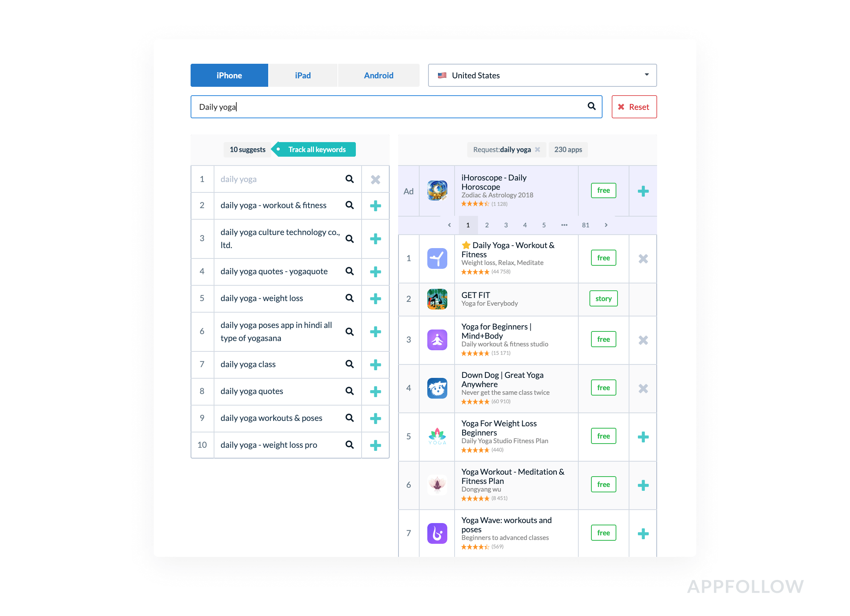Click Track all keywords button
This screenshot has height=616, width=850.
tap(317, 149)
